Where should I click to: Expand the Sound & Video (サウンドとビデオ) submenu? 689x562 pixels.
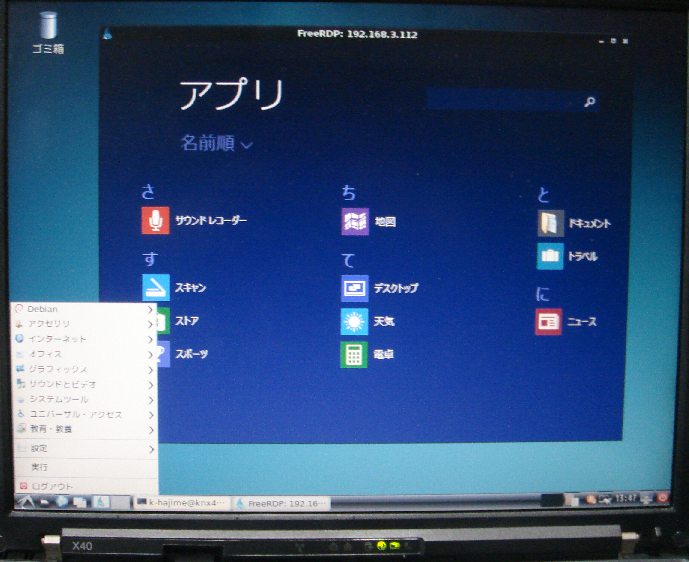(x=84, y=384)
